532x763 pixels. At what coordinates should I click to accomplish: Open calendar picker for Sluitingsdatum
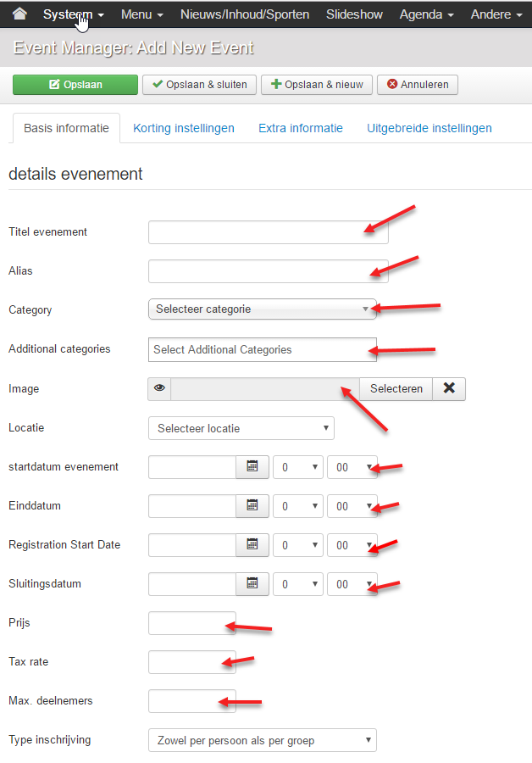click(252, 583)
